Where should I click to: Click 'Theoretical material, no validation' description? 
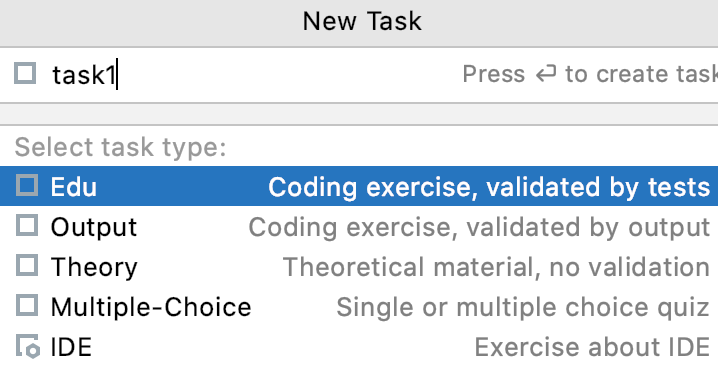pos(496,267)
